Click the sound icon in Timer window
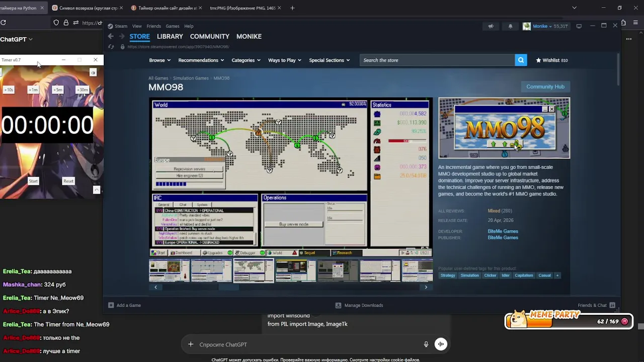 (x=93, y=72)
